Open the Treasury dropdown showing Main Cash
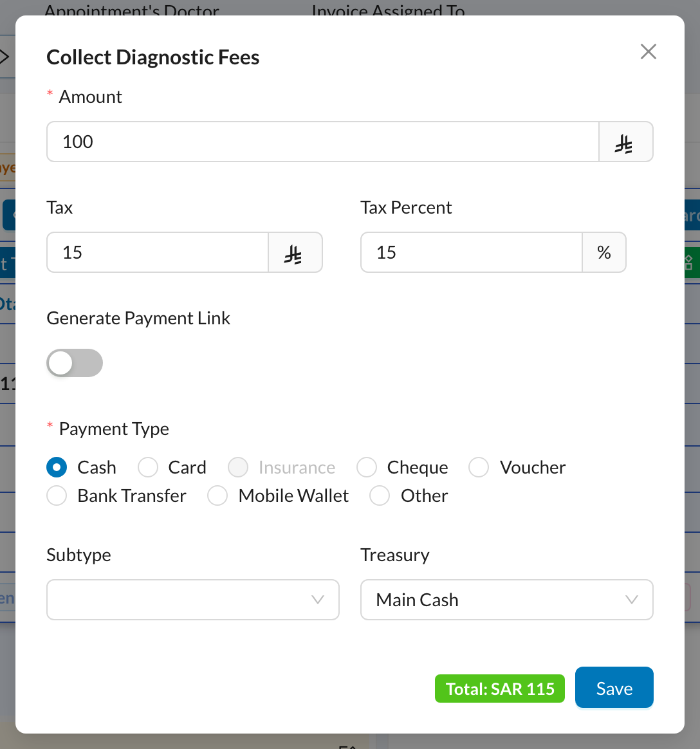 [x=506, y=600]
